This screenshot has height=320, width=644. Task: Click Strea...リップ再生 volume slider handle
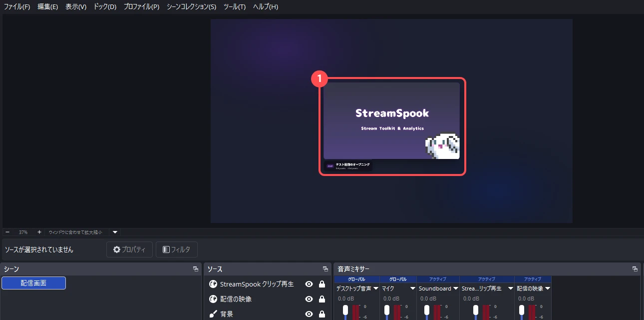[476, 310]
